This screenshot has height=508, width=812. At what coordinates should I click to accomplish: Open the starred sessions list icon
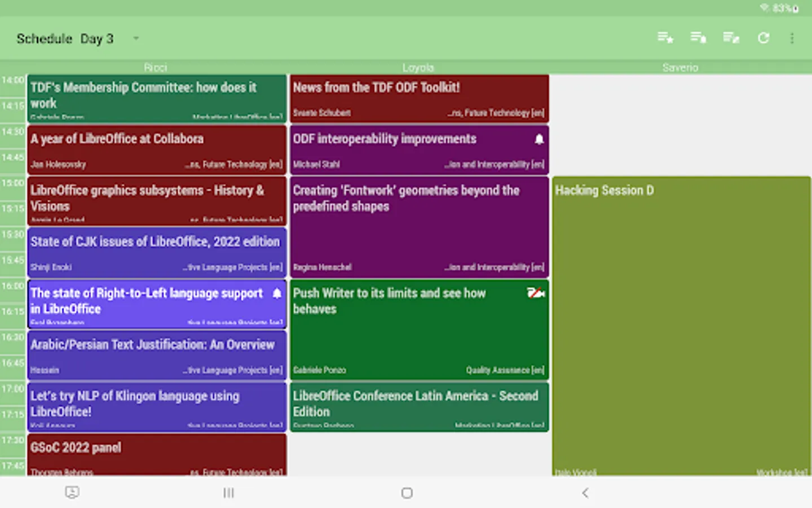665,38
